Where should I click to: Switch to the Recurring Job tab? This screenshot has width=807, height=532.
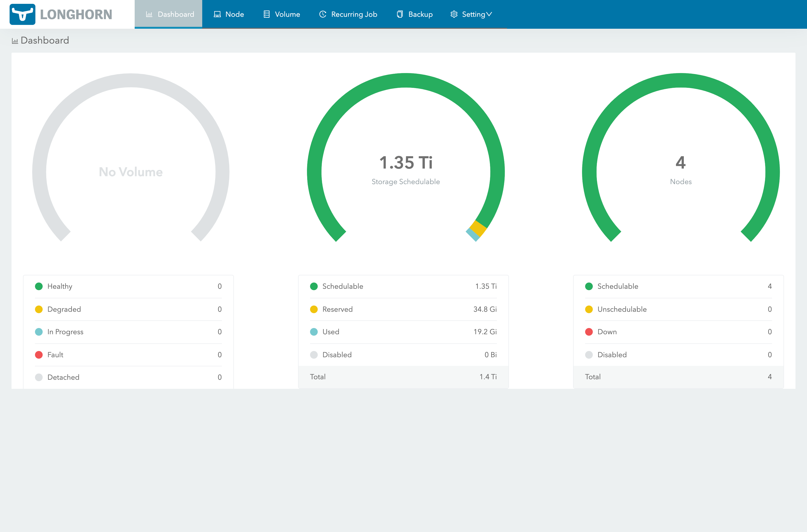tap(348, 14)
